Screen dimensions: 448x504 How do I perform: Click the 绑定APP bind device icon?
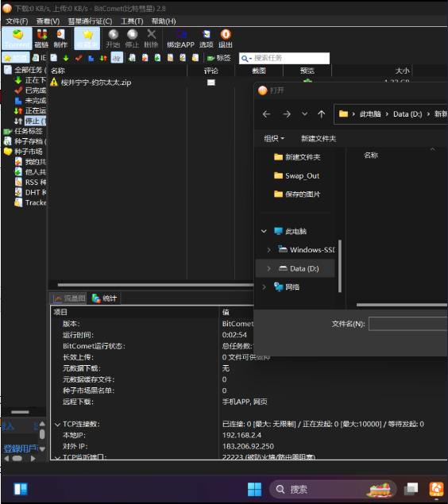pos(181,39)
